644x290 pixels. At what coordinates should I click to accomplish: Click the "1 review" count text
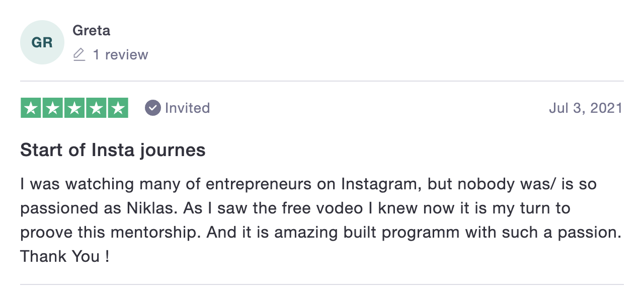click(120, 54)
